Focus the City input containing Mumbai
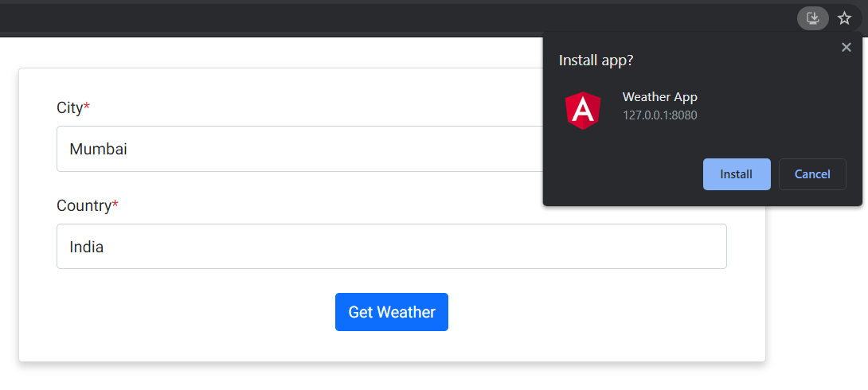This screenshot has width=868, height=390. pyautogui.click(x=300, y=149)
